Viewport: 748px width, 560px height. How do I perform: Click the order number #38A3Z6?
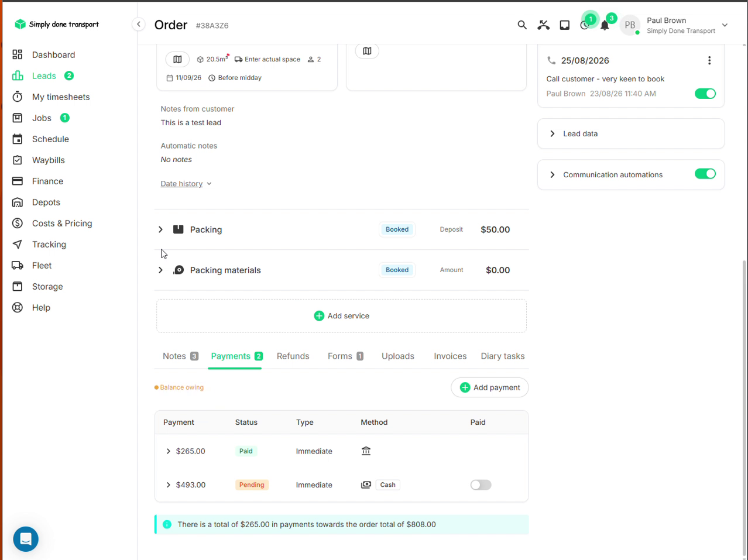pyautogui.click(x=212, y=26)
